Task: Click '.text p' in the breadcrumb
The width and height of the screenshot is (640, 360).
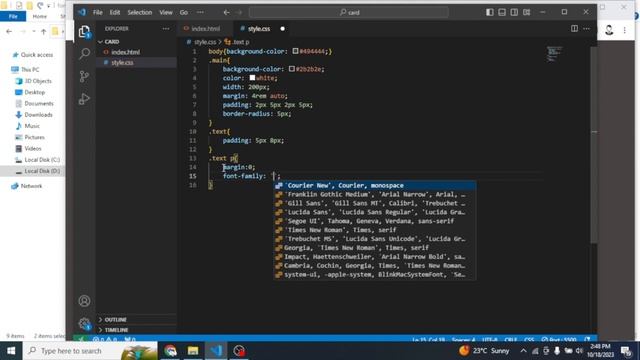Action: click(241, 42)
